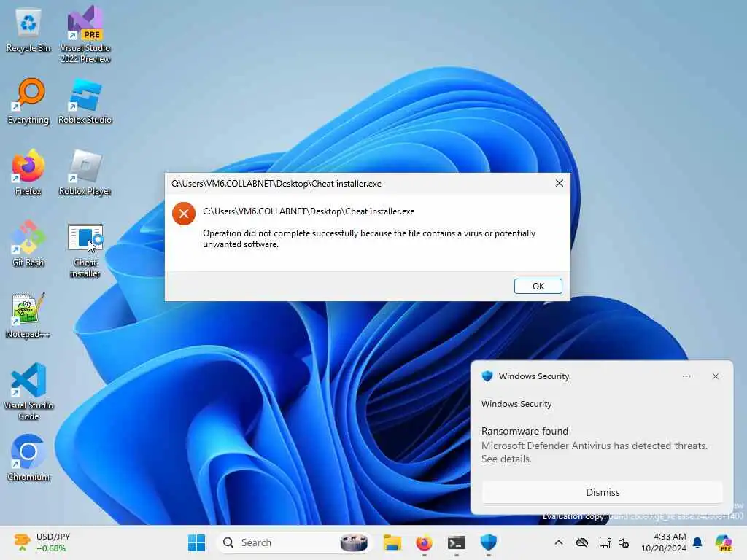This screenshot has height=560, width=747.
Task: Click the red error icon in dialog
Action: click(184, 214)
